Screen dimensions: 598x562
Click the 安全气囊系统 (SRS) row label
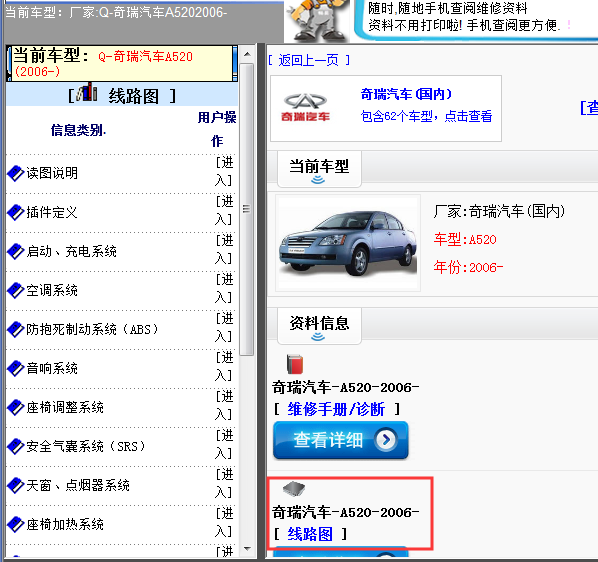86,446
